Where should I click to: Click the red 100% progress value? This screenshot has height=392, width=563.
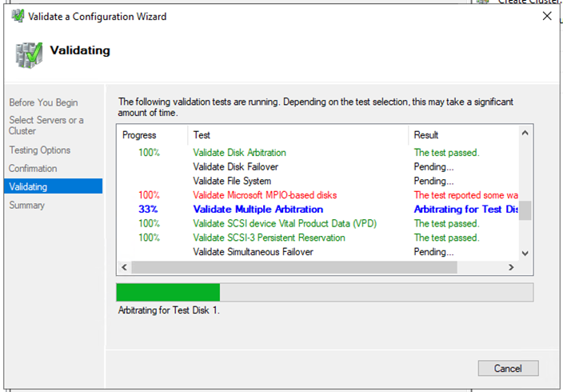tap(150, 195)
